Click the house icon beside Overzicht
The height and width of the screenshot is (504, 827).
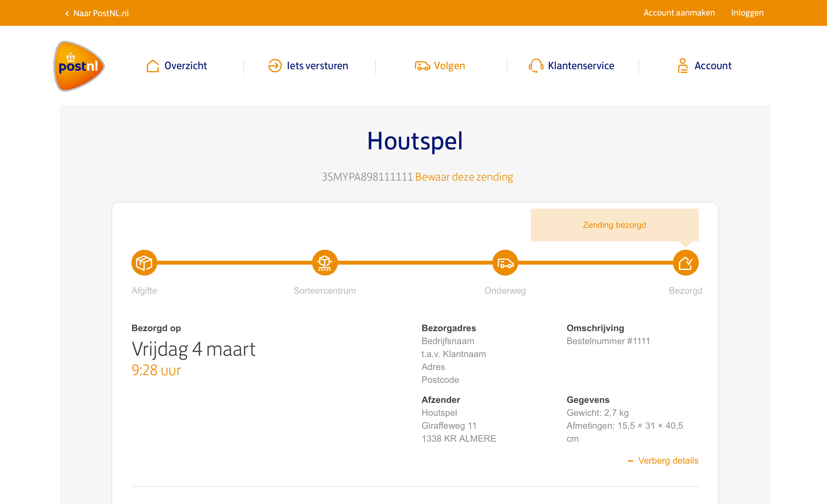click(153, 66)
